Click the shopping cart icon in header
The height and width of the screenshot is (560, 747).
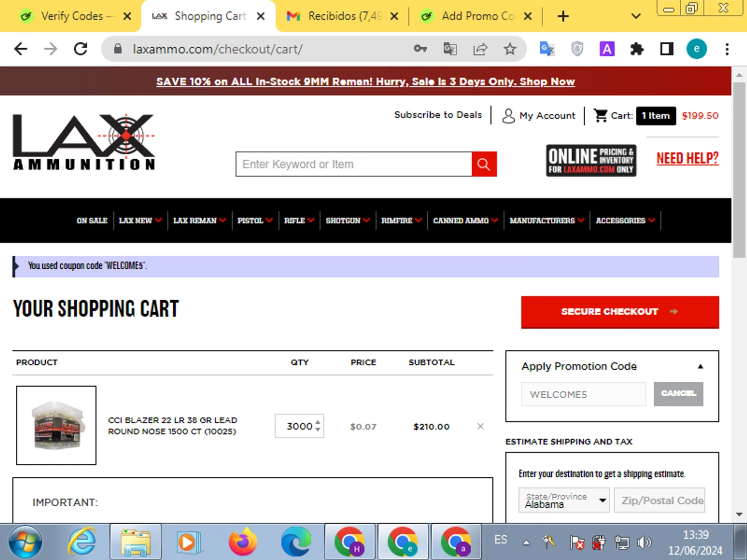(x=601, y=115)
